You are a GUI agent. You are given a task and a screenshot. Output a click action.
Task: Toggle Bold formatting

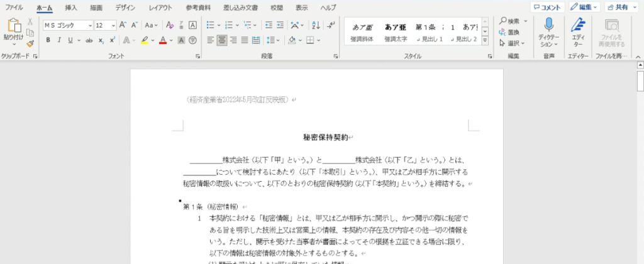click(48, 40)
